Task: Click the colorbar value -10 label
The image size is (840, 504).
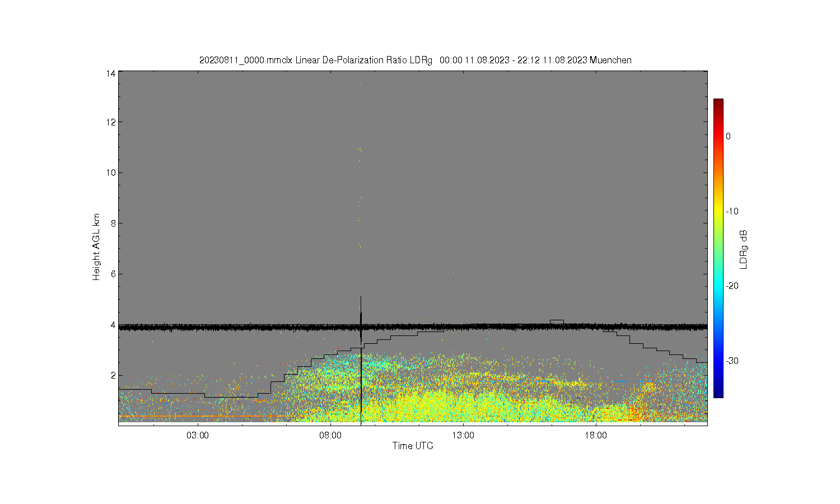Action: (x=732, y=211)
